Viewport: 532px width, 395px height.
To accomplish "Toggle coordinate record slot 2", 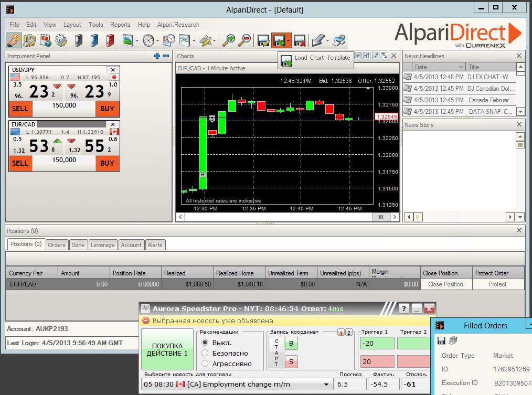I will (348, 333).
